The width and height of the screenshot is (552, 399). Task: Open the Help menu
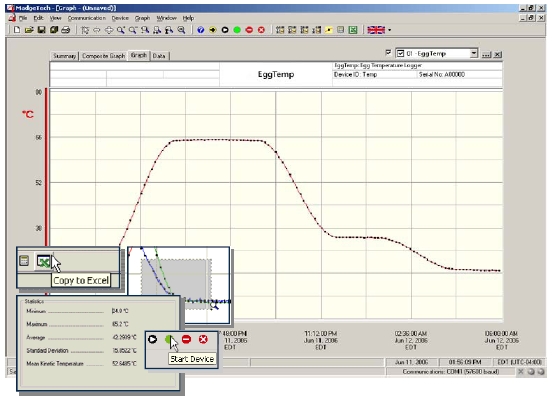188,18
